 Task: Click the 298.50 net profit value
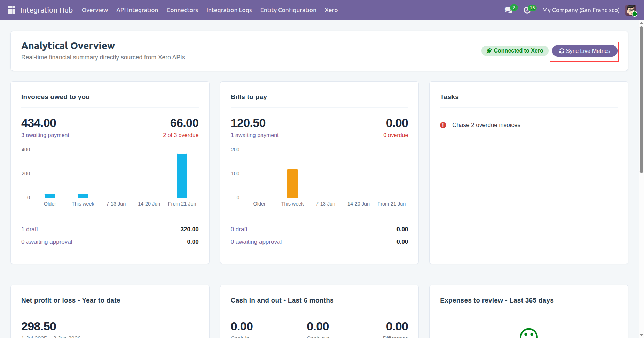click(x=39, y=327)
